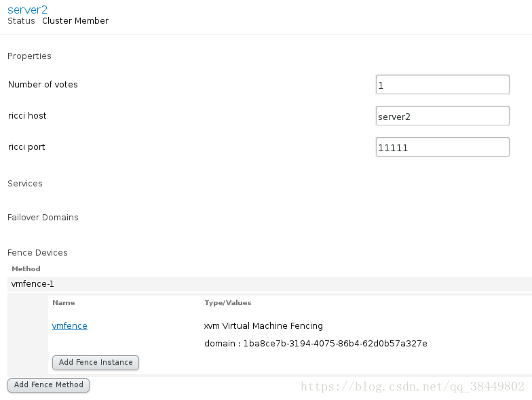Click the Add Fence Method button

click(49, 385)
